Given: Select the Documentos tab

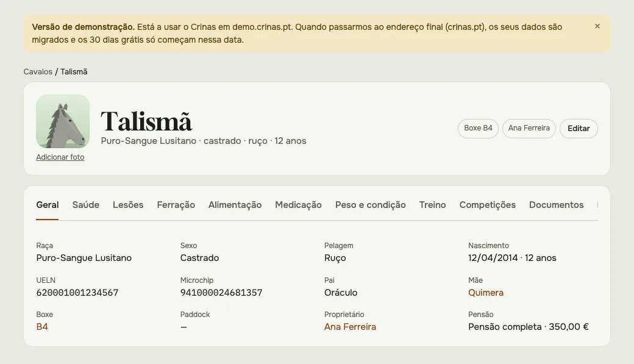Looking at the screenshot, I should [557, 205].
